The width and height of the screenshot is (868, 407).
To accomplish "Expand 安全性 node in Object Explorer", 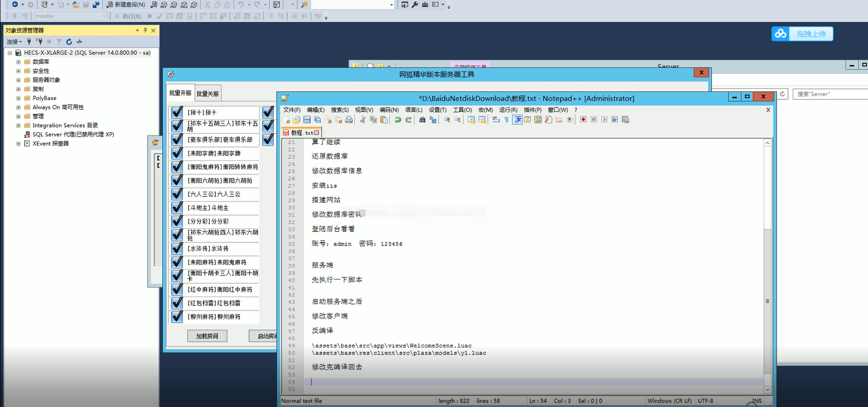I will click(18, 71).
